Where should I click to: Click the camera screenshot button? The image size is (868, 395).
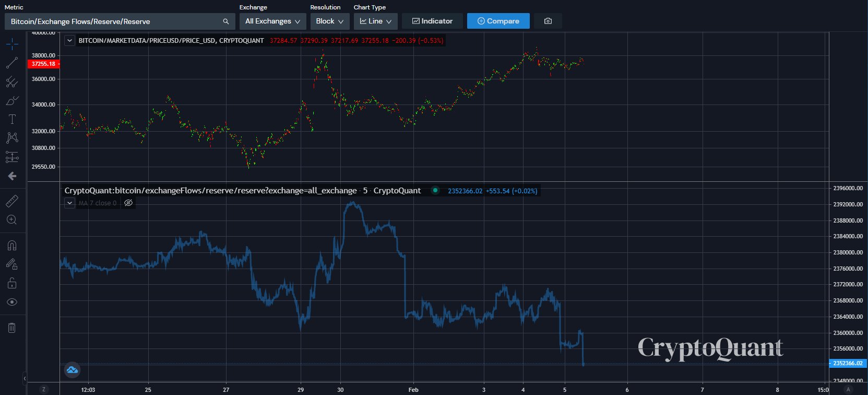point(548,21)
